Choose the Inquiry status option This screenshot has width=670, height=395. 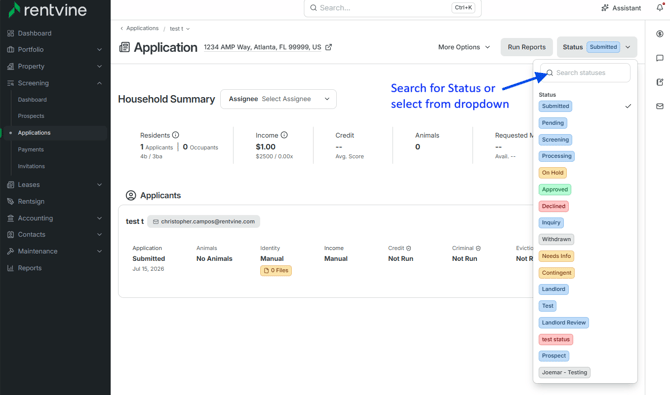[551, 223]
